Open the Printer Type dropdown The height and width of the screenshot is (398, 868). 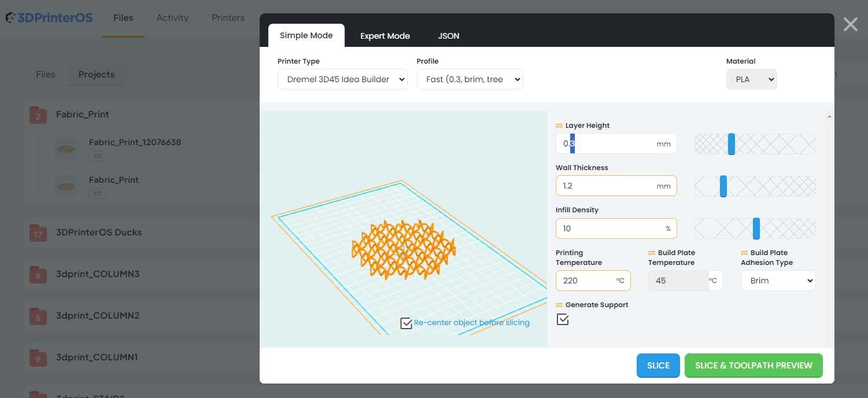tap(342, 79)
